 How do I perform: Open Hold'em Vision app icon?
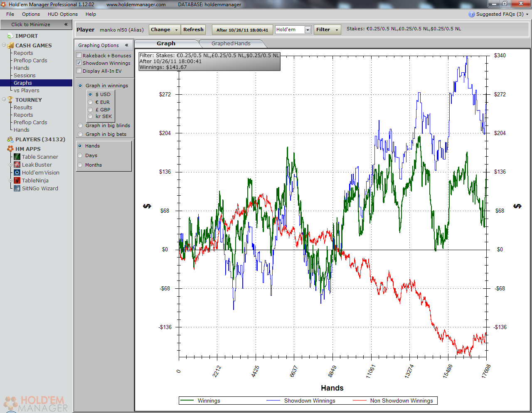tap(17, 172)
